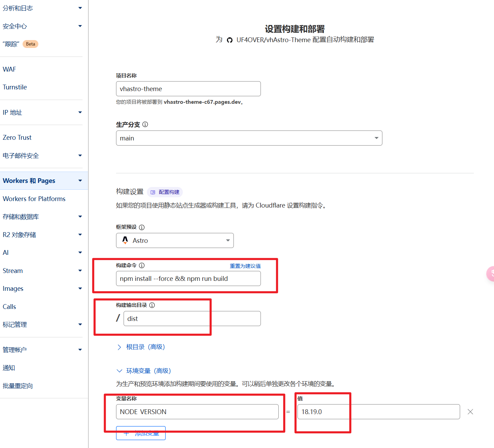Click the info icon beside 框架预设
The height and width of the screenshot is (448, 494).
pyautogui.click(x=142, y=227)
